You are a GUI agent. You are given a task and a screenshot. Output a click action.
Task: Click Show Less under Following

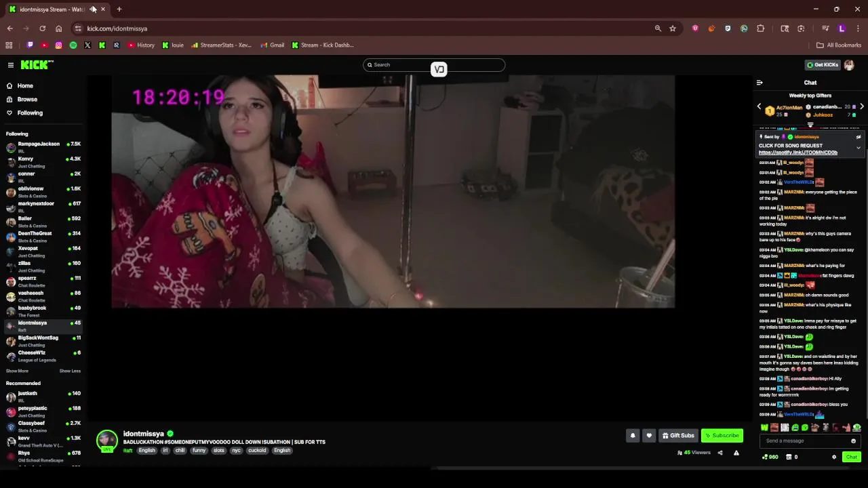70,371
